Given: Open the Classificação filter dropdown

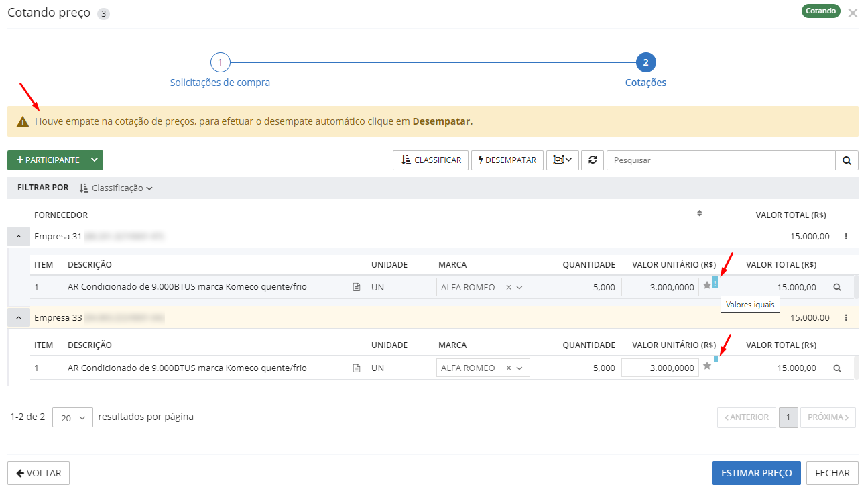Looking at the screenshot, I should click(x=116, y=188).
